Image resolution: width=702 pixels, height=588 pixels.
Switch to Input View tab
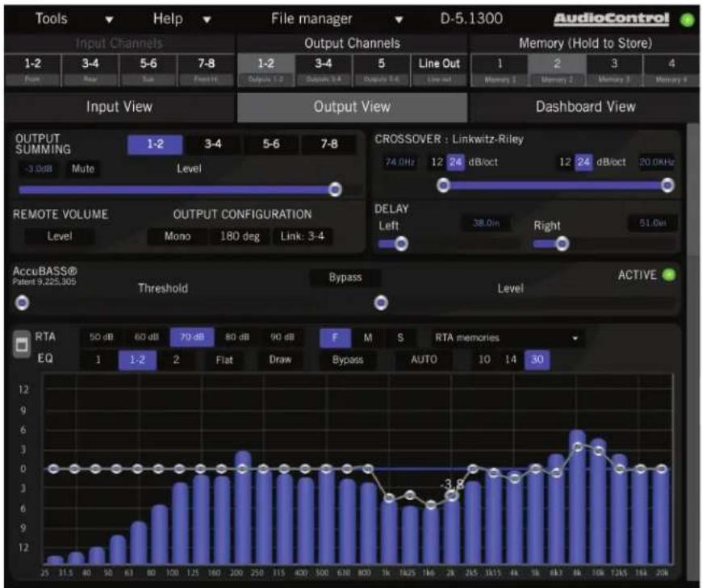119,107
